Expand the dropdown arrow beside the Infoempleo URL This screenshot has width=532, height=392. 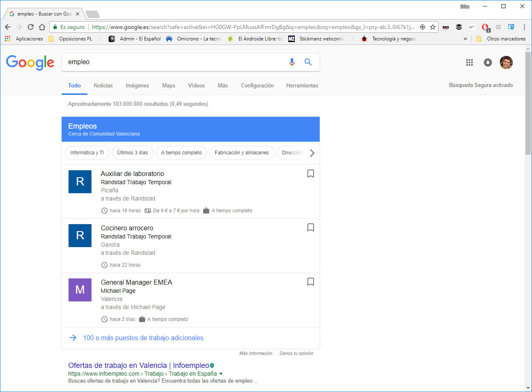point(220,373)
